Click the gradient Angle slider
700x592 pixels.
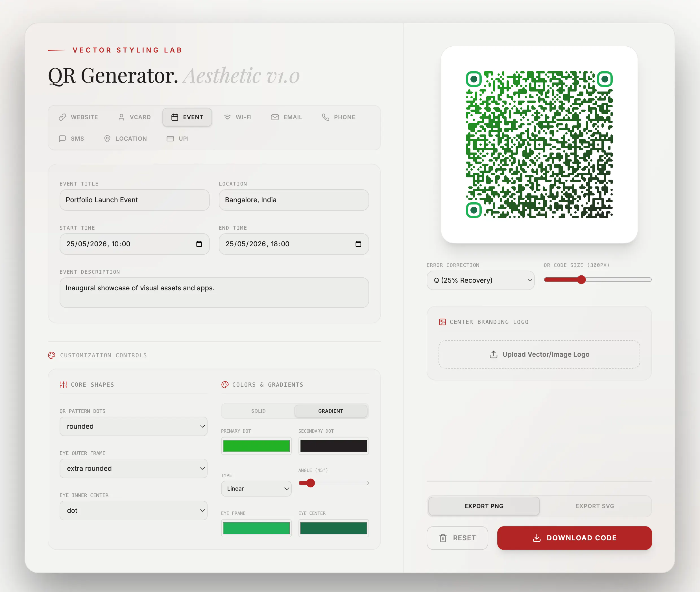333,483
